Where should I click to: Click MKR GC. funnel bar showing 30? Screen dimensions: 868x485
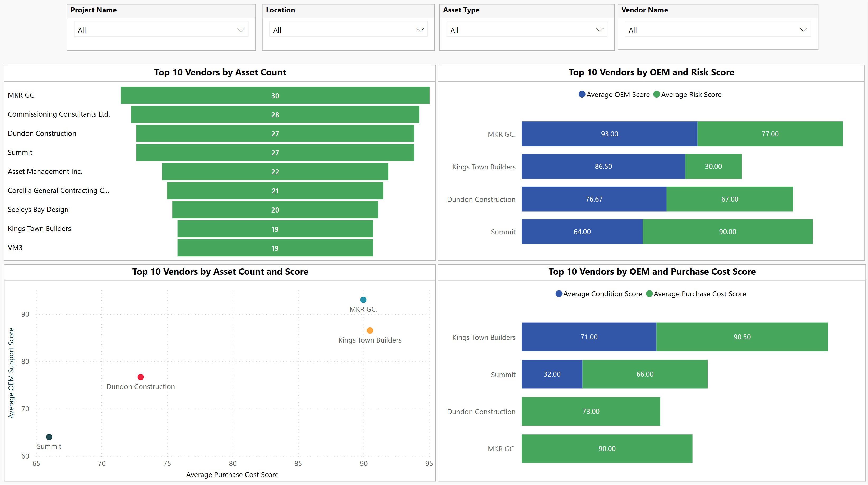(x=275, y=95)
